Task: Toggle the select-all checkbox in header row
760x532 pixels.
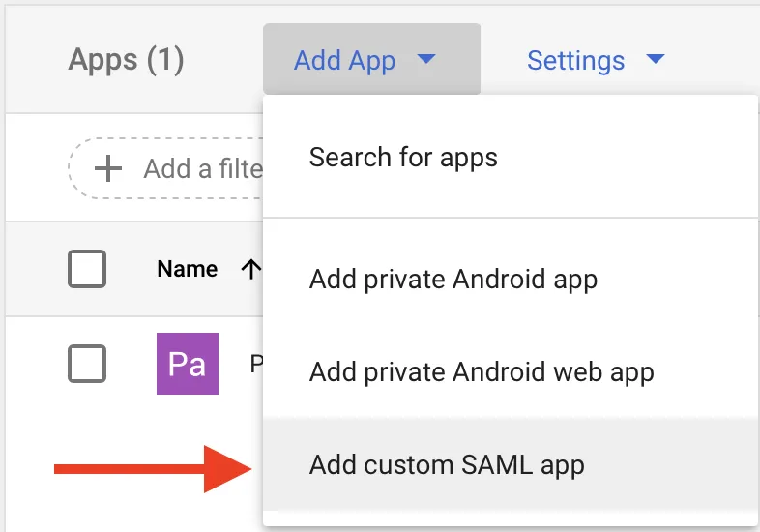Action: pos(87,269)
